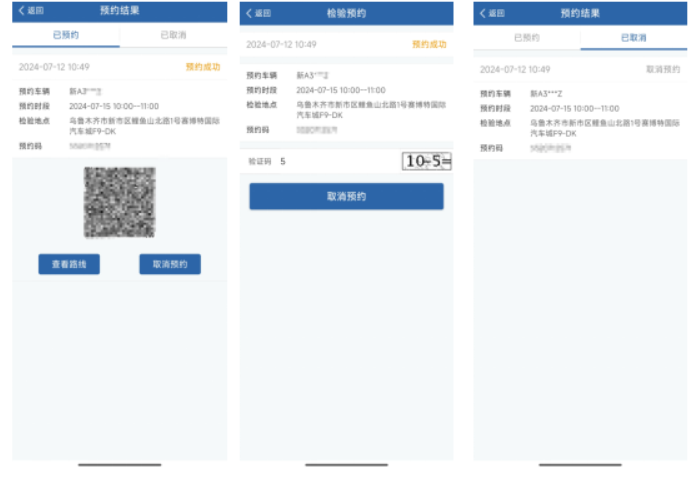Click time slot 2024-07-15 10:00--11:00 on middle screen
The image size is (695, 482).
coord(341,90)
